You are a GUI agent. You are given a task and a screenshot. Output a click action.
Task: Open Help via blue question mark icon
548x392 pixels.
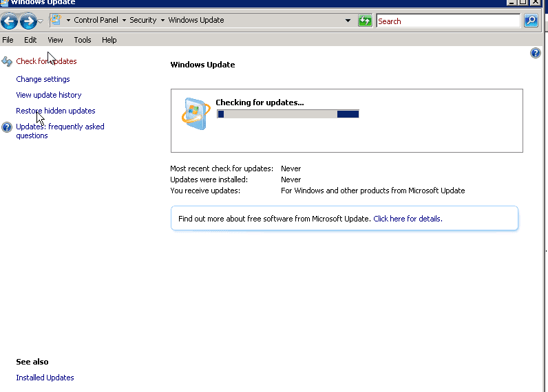click(x=536, y=53)
